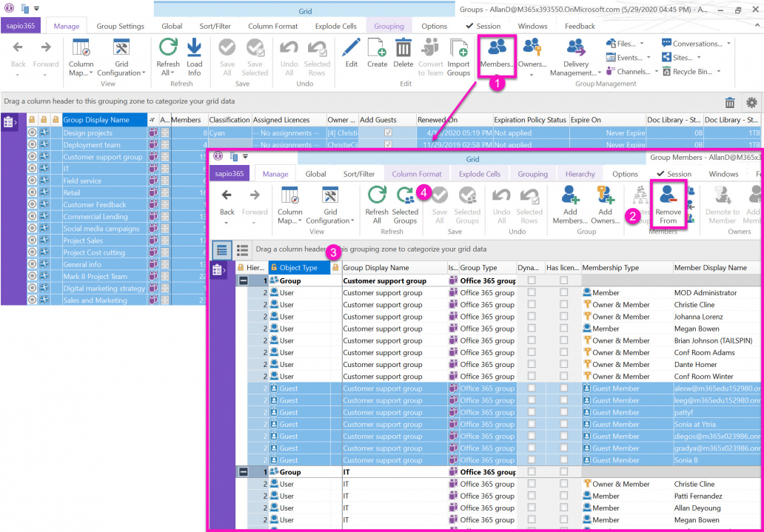Click Load Info icon in Groups window
Image resolution: width=764 pixels, height=532 pixels.
pyautogui.click(x=195, y=57)
